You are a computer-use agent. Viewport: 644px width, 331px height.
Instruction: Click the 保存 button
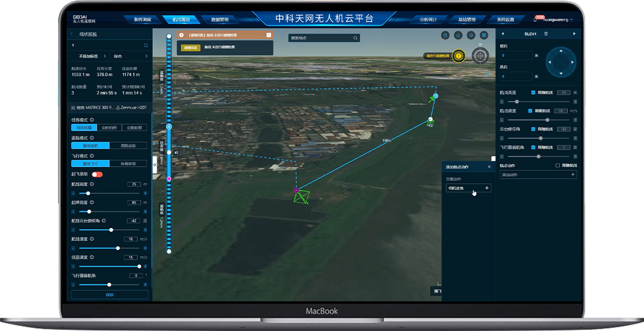pos(109,295)
